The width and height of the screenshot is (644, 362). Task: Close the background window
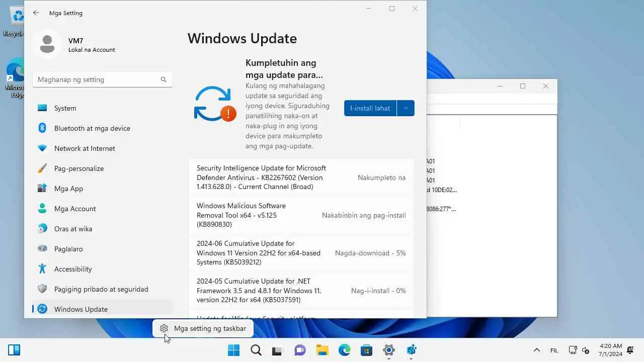[x=545, y=86]
